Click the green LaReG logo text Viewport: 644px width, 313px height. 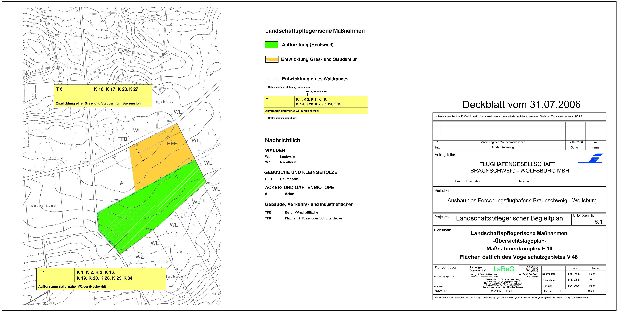tap(504, 269)
